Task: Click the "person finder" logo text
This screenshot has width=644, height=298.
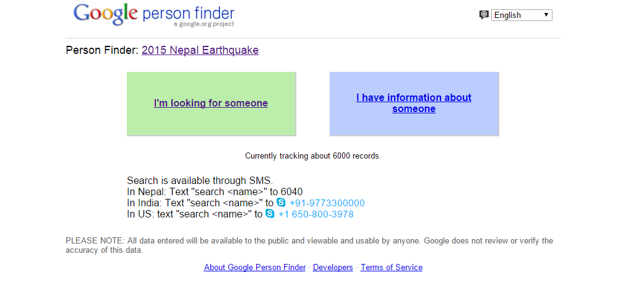Action: click(189, 13)
